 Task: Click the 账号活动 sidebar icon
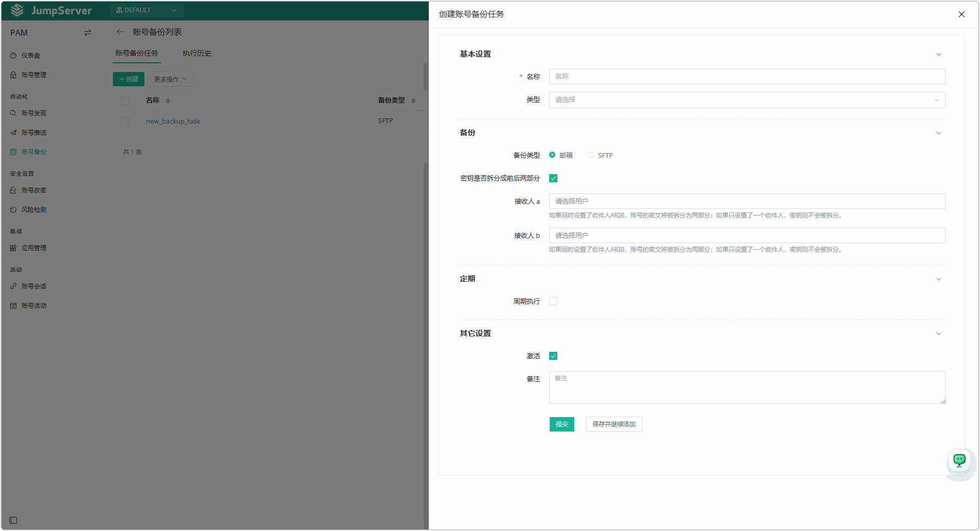13,306
